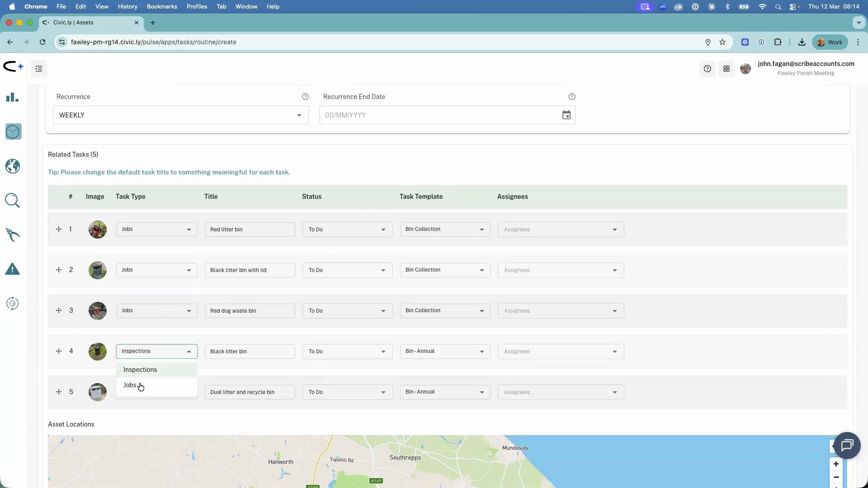
Task: Open the routine tasks rotation icon
Action: pos(12,303)
